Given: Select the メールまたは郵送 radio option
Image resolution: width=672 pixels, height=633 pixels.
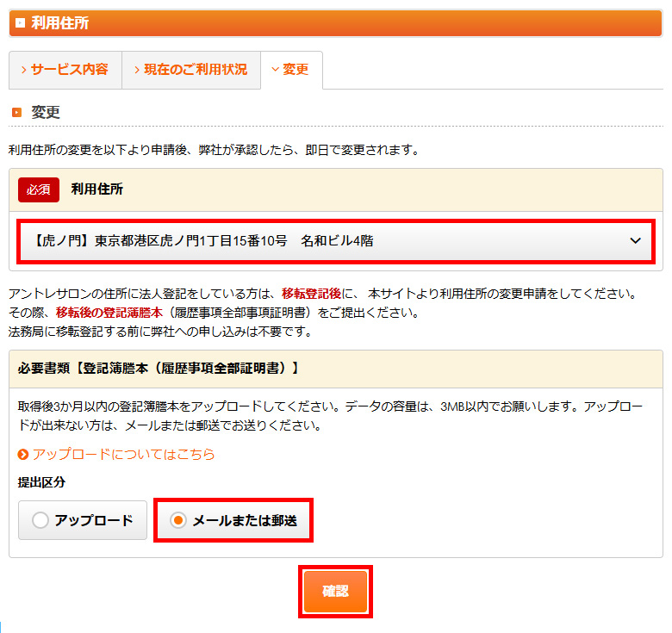Looking at the screenshot, I should point(178,520).
